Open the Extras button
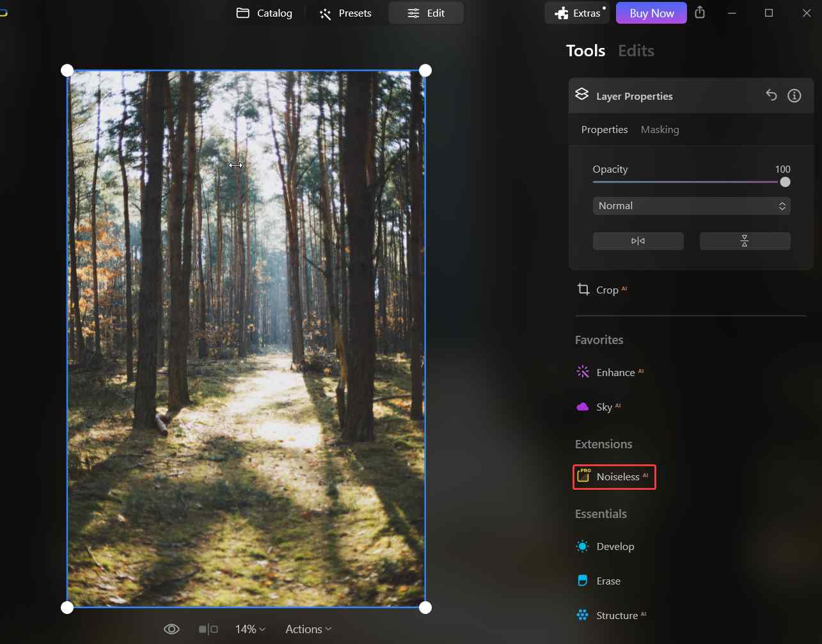Viewport: 822px width, 644px height. pos(578,13)
